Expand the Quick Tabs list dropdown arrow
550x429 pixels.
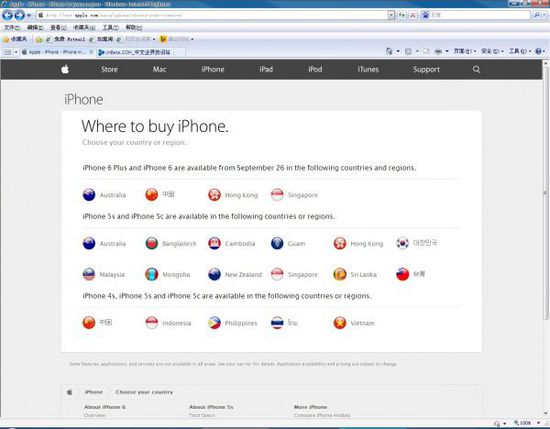pyautogui.click(x=16, y=52)
